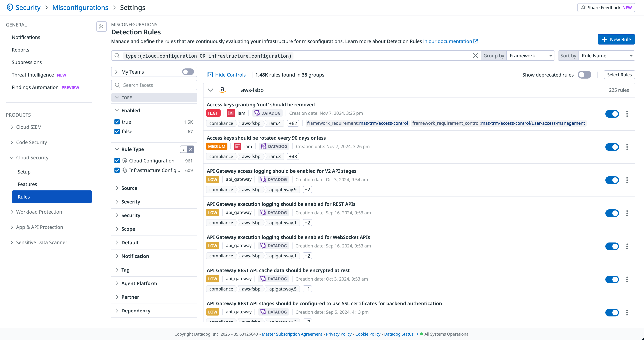This screenshot has height=340, width=644.
Task: Collapse the sidebar with panel icon
Action: pos(102,26)
